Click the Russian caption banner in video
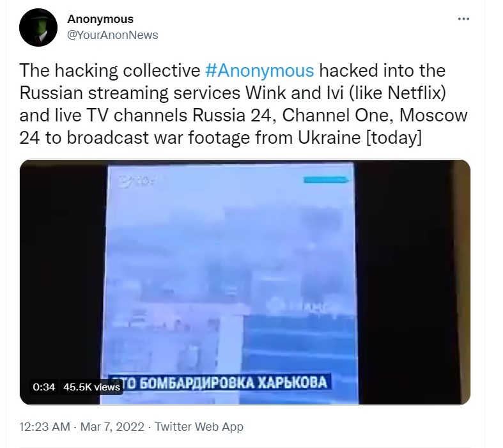Viewport: 503px width, 448px height. [x=220, y=383]
